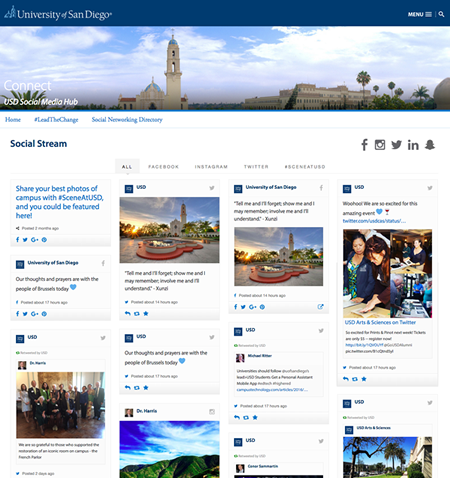The width and height of the screenshot is (450, 478).
Task: Share the #SceneAtUSD promo card on Google+
Action: 35,240
